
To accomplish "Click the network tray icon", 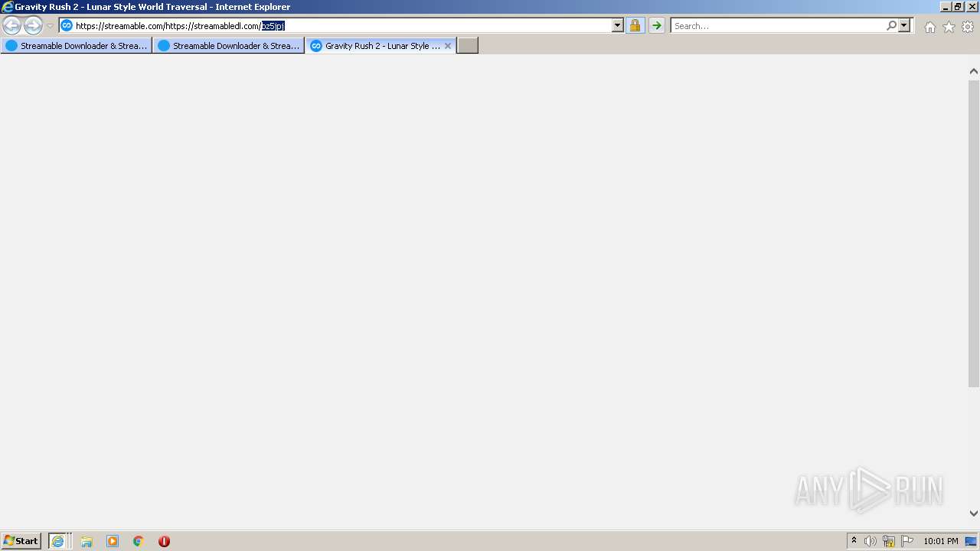I will point(889,541).
